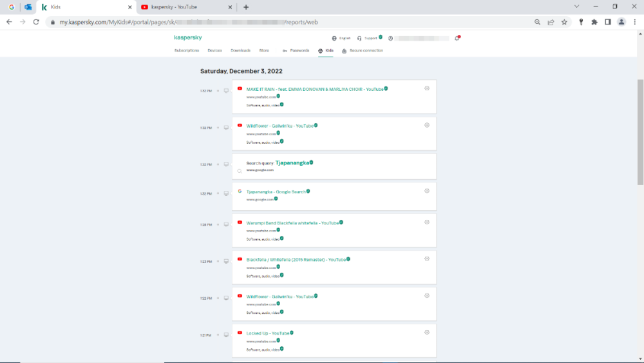Open MAKE IT RAIN feat. EMMA DONOVAN link
Image resolution: width=644 pixels, height=363 pixels.
click(315, 89)
